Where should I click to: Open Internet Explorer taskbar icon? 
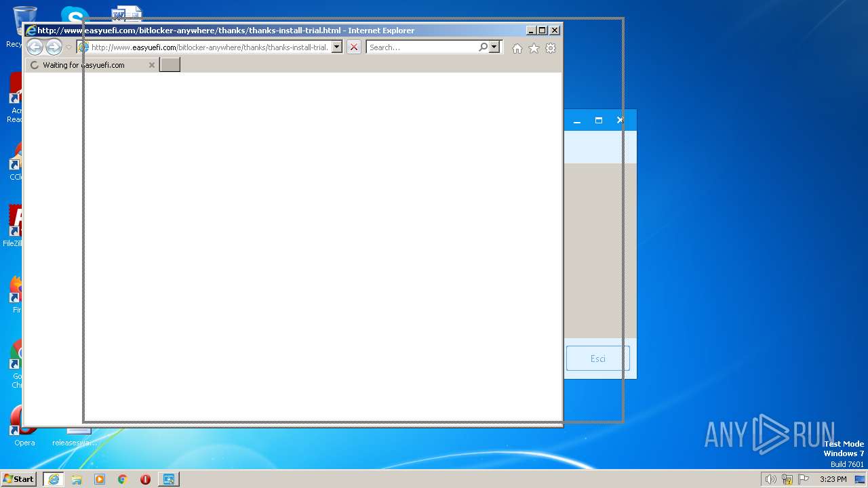pos(54,479)
